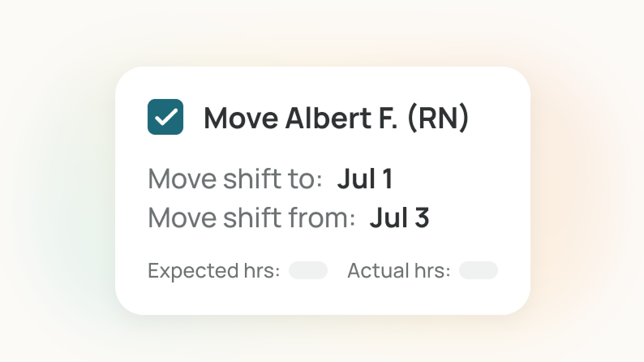The width and height of the screenshot is (644, 362).
Task: Click the "F." initial in the heading
Action: coord(386,118)
